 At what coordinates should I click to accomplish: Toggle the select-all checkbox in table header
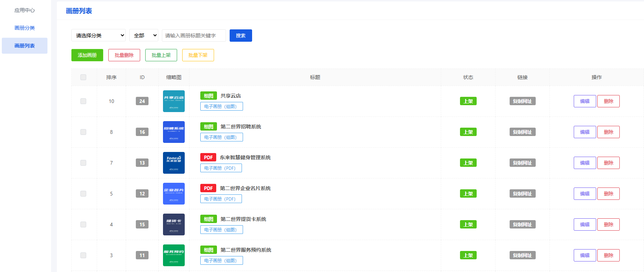click(83, 77)
